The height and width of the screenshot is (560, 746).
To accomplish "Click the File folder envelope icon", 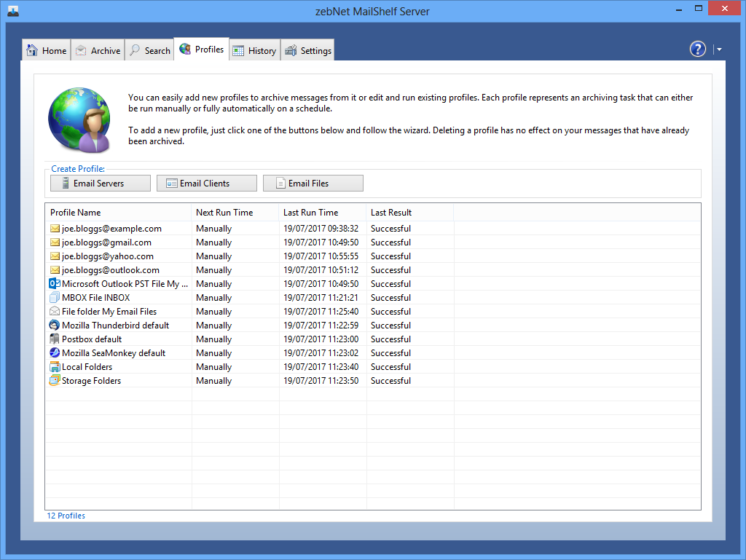I will 54,312.
